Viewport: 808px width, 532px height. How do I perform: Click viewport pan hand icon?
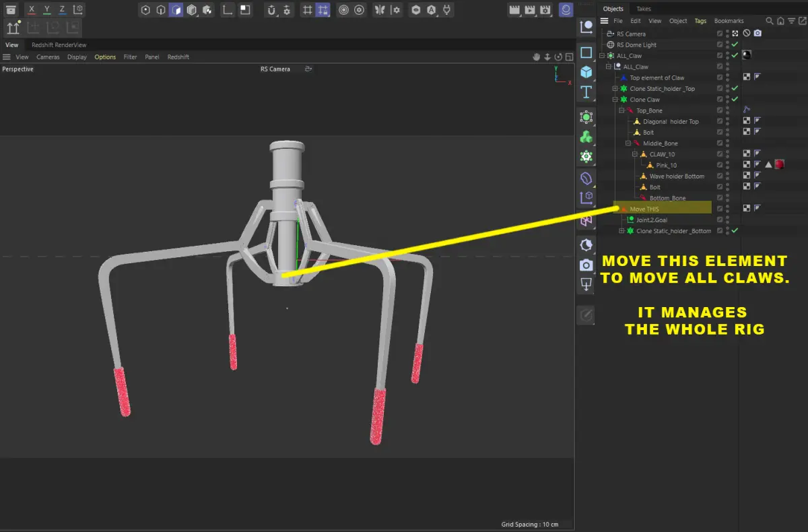click(537, 57)
